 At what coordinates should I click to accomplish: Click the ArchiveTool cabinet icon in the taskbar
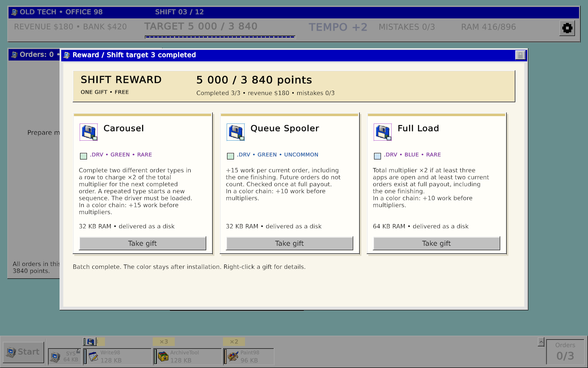click(163, 357)
